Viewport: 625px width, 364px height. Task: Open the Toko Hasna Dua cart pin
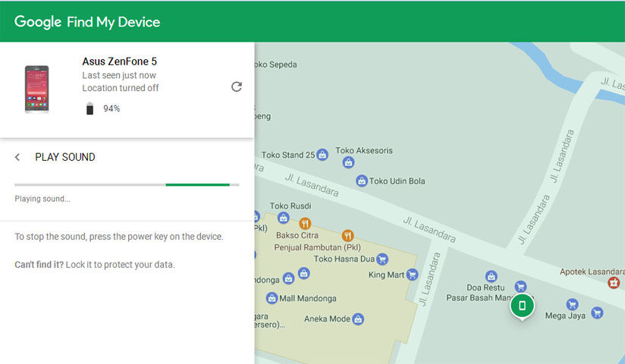(382, 259)
